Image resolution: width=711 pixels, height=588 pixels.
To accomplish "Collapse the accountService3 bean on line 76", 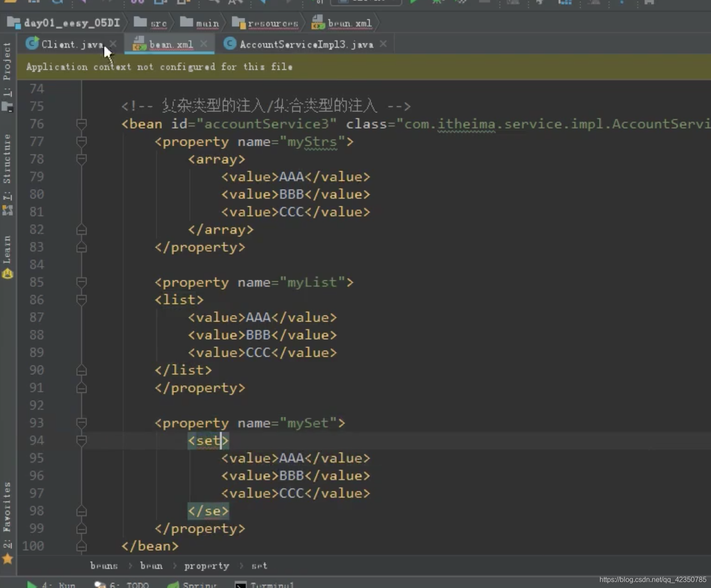I will [81, 124].
